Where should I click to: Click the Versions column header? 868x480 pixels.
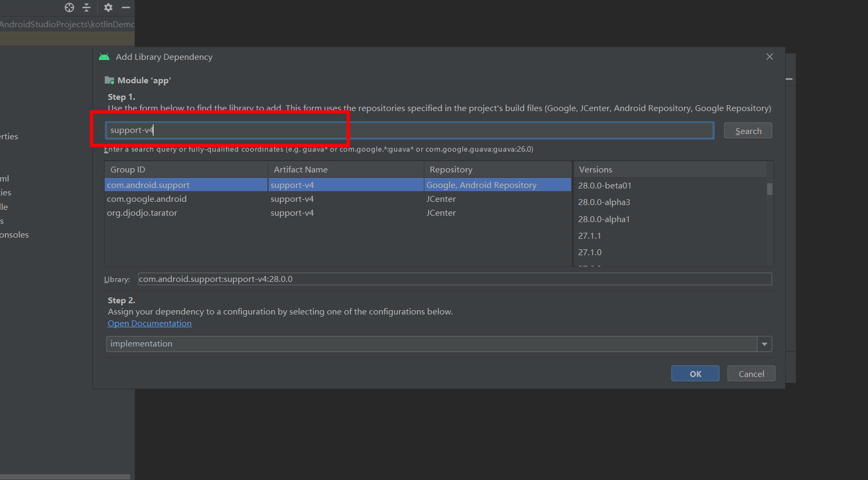(x=670, y=169)
